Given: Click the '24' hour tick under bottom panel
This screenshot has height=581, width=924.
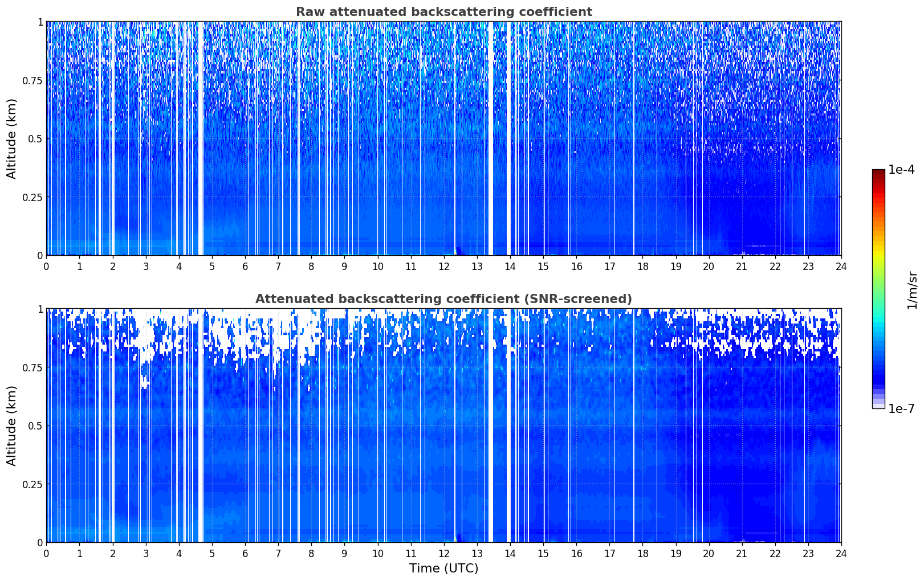Looking at the screenshot, I should 841,553.
